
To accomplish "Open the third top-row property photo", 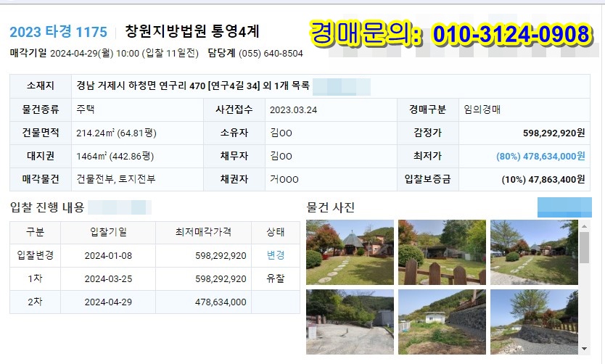I will pos(534,252).
